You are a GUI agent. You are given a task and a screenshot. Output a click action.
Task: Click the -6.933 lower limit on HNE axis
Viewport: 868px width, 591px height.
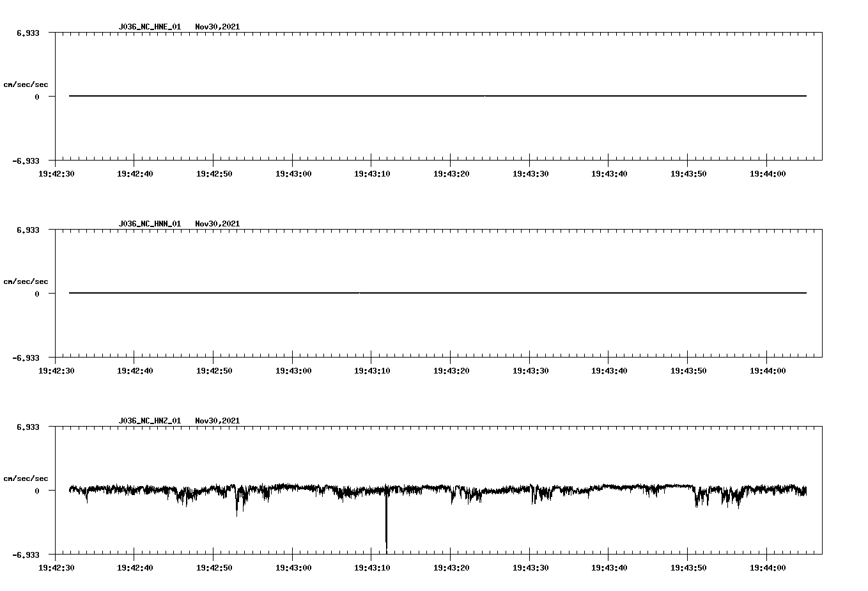26,161
